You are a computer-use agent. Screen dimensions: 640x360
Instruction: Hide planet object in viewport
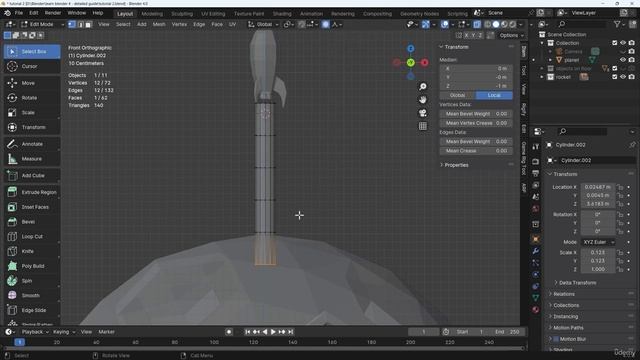click(x=623, y=60)
